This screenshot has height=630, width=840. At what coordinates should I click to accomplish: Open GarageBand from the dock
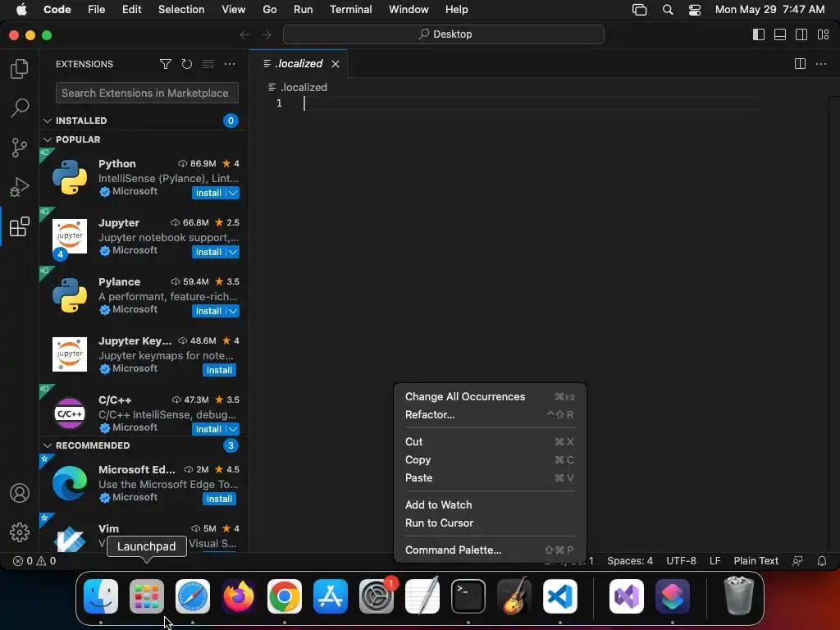coord(514,596)
